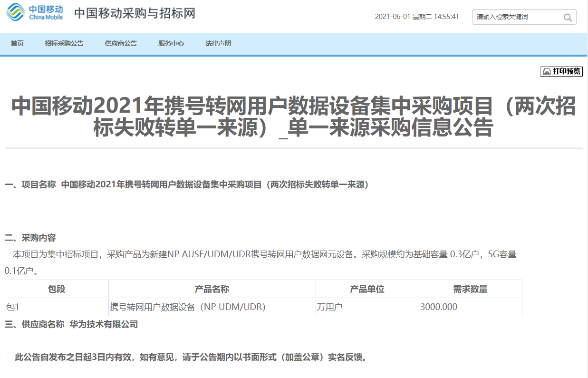Click the magnifier search icon

[568, 18]
